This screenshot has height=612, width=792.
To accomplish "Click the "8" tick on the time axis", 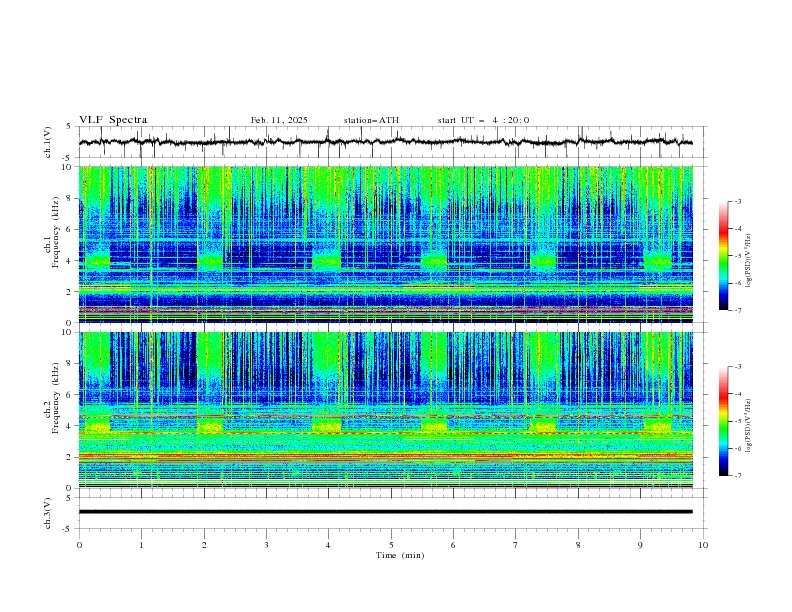I will click(x=578, y=545).
